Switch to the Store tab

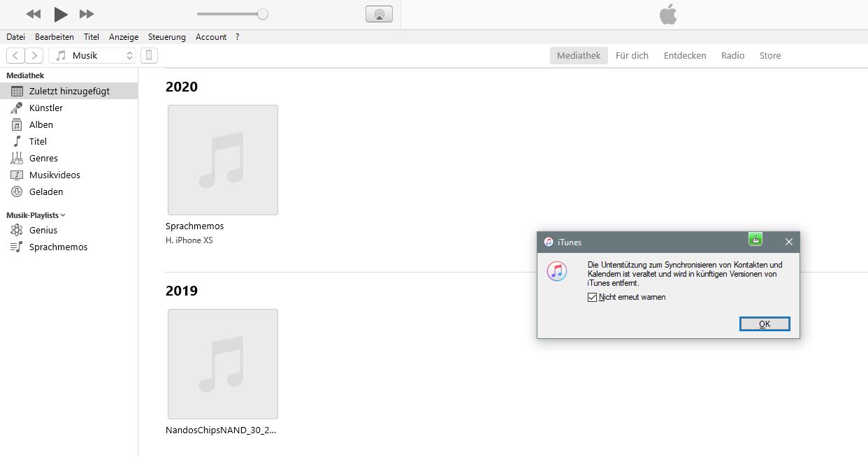(x=770, y=55)
